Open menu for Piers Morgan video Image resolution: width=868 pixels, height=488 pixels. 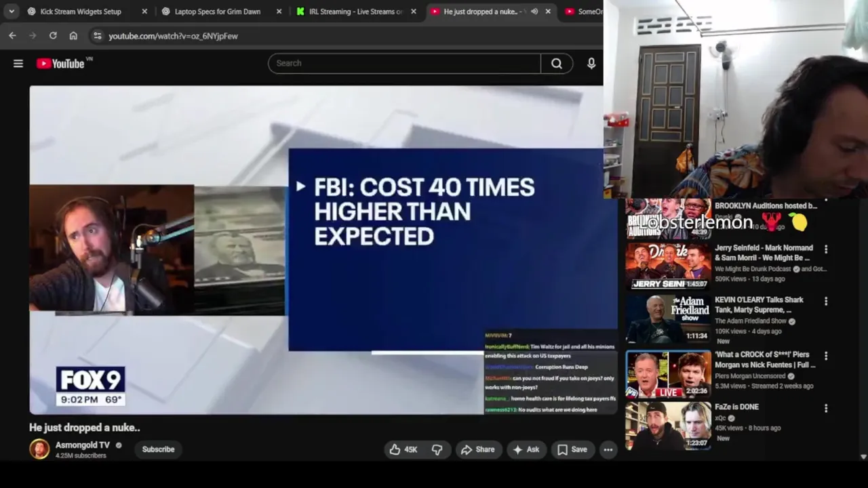pos(826,356)
